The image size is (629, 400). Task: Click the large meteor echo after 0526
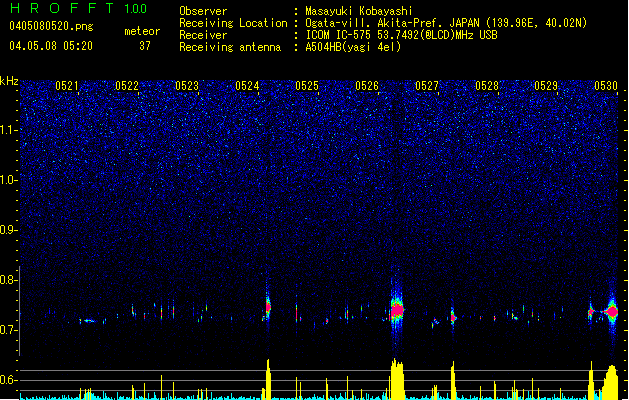[x=397, y=310]
